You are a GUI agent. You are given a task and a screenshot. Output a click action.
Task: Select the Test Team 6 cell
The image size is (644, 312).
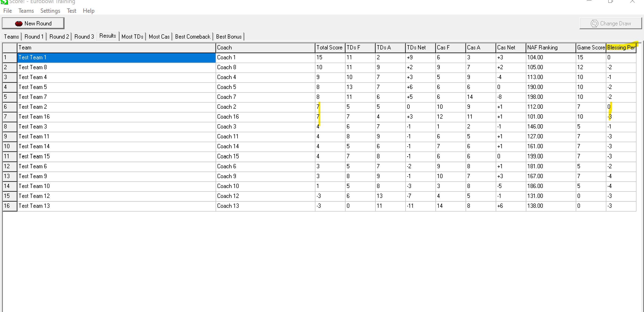coord(116,167)
